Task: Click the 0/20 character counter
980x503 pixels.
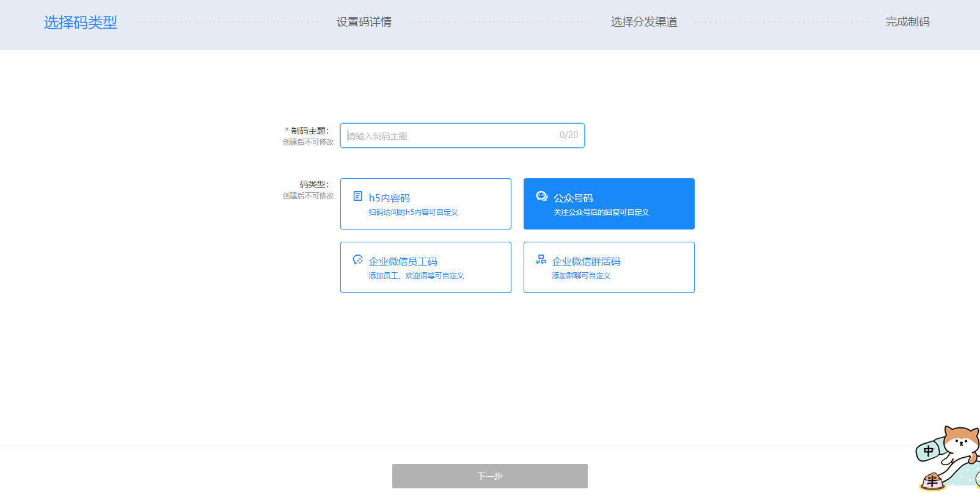Action: pos(569,135)
